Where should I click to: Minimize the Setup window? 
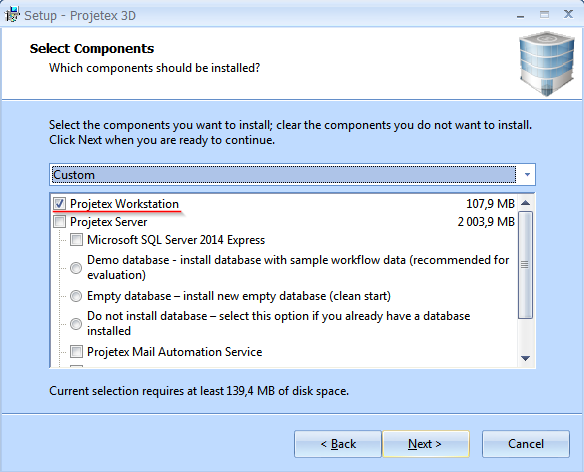coord(521,15)
